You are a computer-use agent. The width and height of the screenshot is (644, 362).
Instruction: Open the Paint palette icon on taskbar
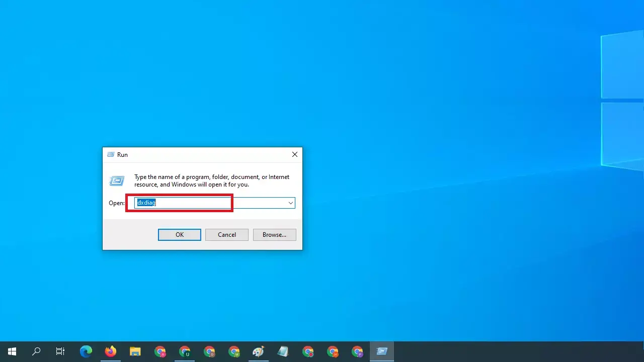click(259, 351)
